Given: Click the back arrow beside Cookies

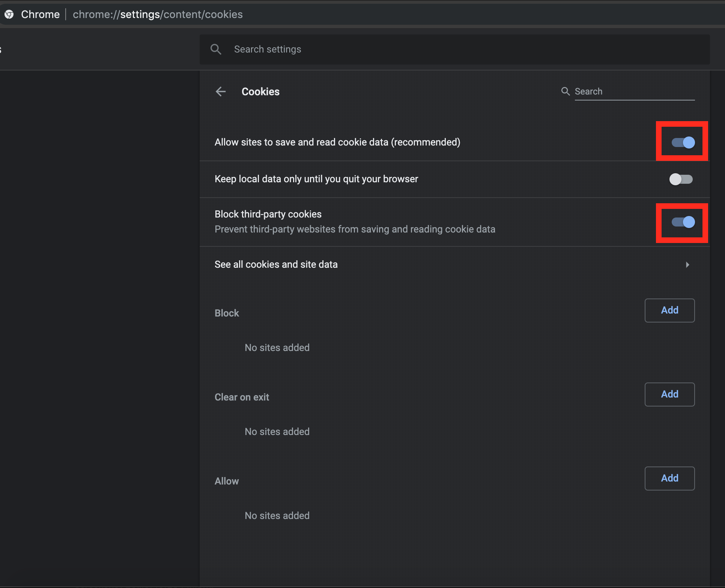Looking at the screenshot, I should [221, 91].
